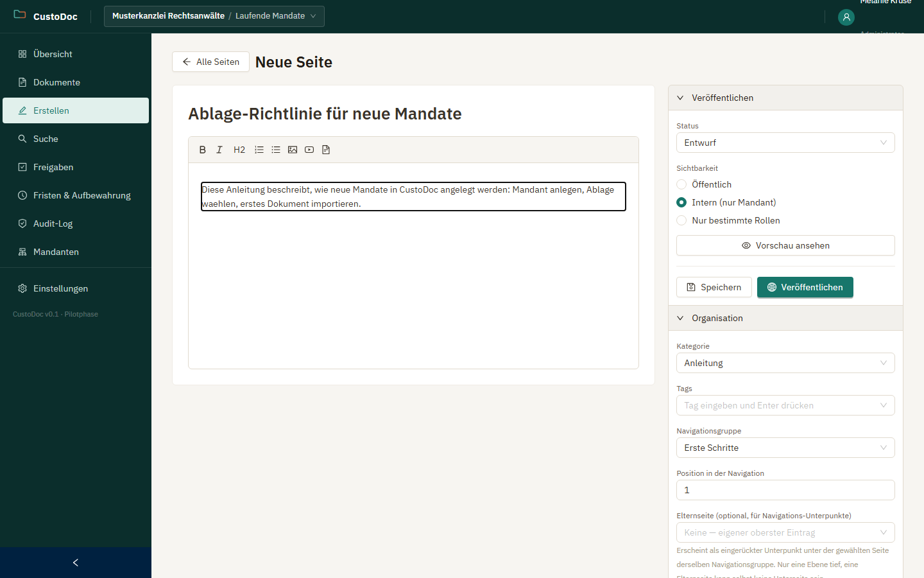Open Einstellungen in the sidebar
This screenshot has width=924, height=578.
pos(76,288)
